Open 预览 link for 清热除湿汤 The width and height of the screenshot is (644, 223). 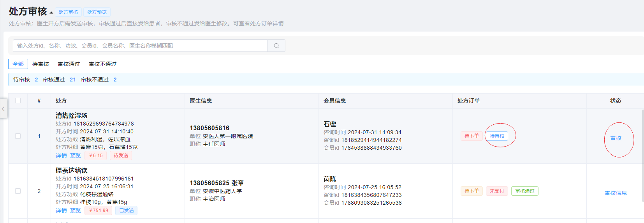[76, 156]
